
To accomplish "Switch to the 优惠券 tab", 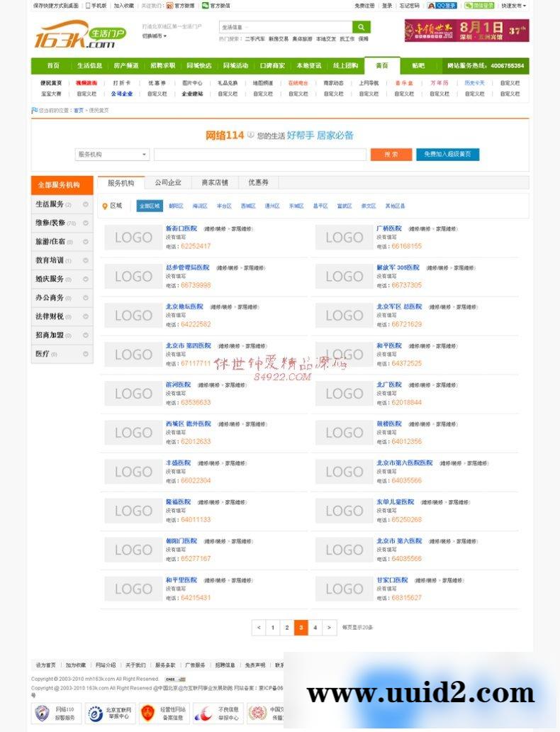I will click(259, 182).
